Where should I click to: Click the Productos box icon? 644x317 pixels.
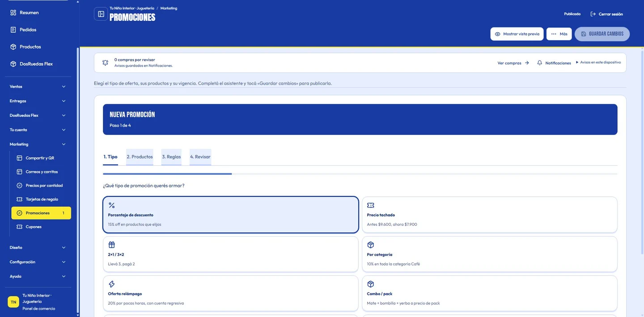coord(13,46)
